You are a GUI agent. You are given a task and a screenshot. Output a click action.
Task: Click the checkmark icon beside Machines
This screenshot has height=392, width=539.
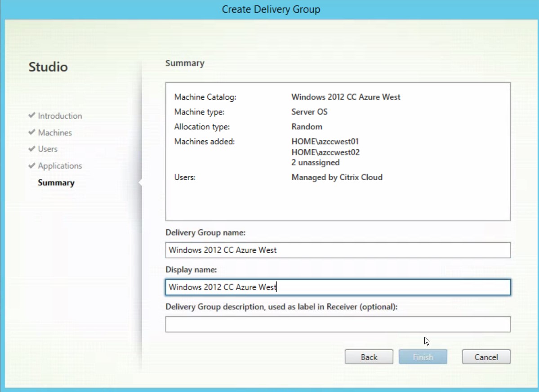tap(31, 132)
